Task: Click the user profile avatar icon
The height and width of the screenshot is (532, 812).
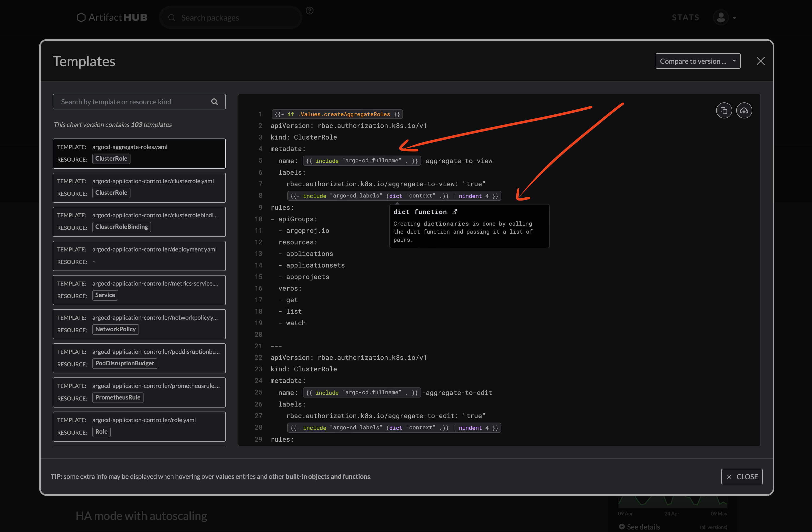Action: (721, 17)
